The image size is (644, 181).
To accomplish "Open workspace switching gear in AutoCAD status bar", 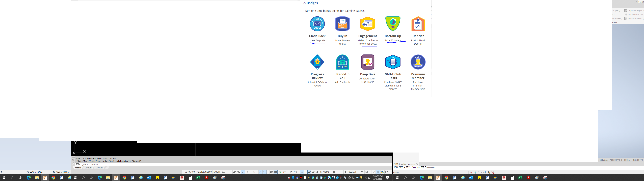I will [334, 172].
